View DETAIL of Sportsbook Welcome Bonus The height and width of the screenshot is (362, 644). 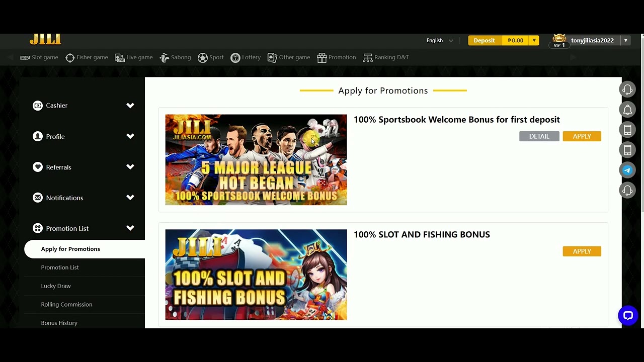click(539, 136)
